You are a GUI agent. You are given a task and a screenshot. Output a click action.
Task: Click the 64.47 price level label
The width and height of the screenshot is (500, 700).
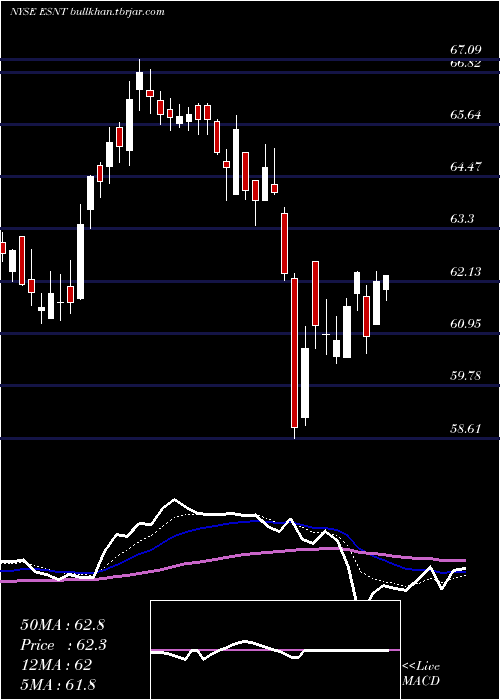click(x=466, y=167)
